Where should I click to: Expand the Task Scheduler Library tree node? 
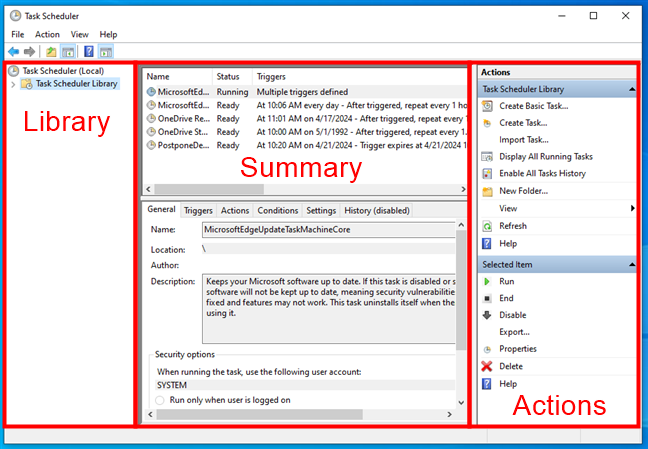pos(13,84)
